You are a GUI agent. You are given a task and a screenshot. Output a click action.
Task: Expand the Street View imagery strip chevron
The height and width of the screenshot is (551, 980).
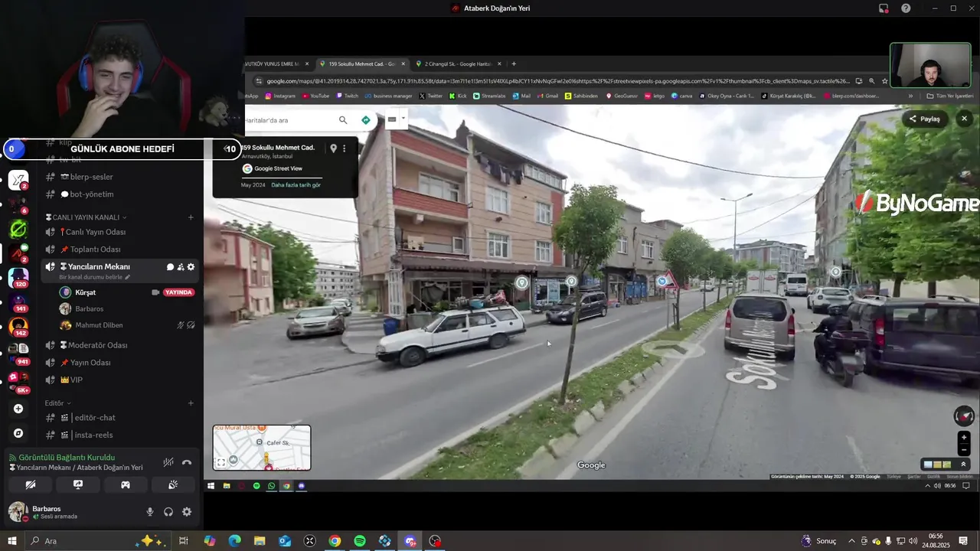[x=964, y=465]
